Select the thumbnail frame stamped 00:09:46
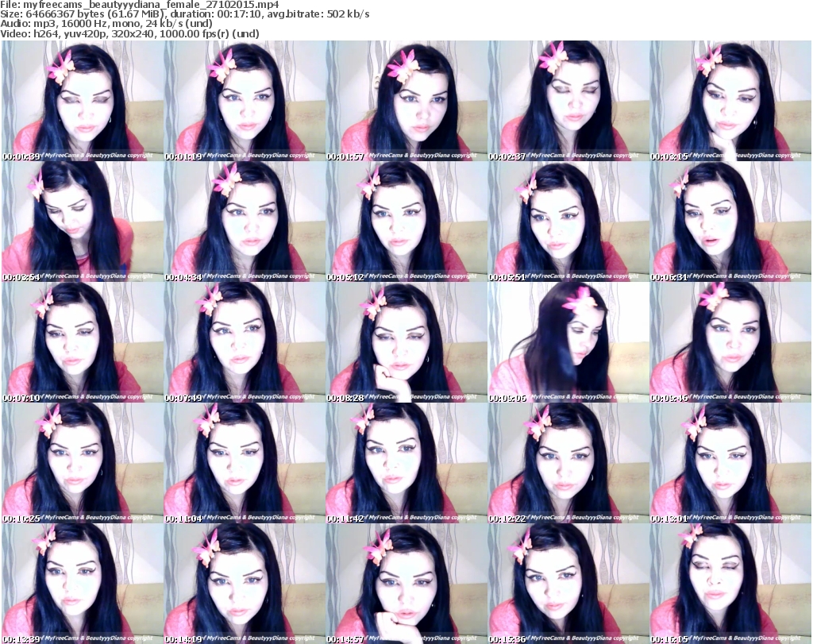The image size is (813, 644). coord(730,342)
